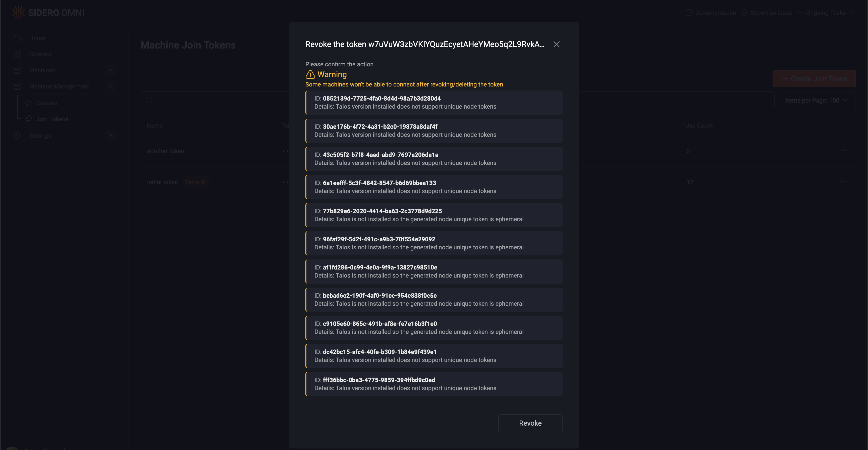Expand the Settings sidebar section arrow
The height and width of the screenshot is (450, 868).
click(111, 136)
